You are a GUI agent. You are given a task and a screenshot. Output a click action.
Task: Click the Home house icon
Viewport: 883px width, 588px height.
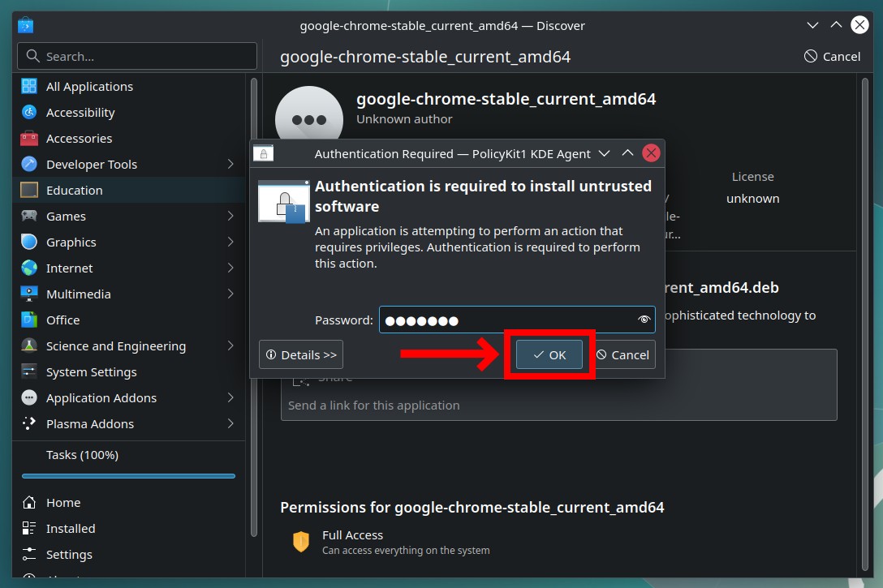point(28,502)
